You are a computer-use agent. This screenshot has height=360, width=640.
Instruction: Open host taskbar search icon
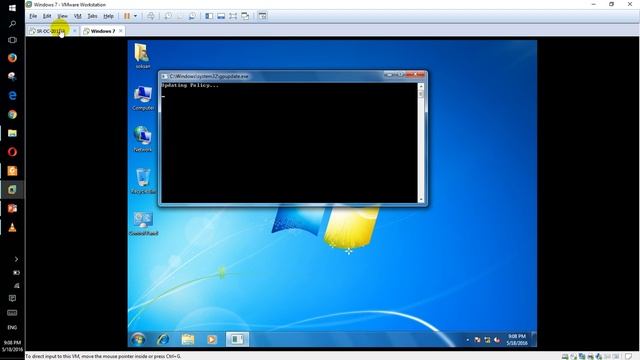point(12,24)
